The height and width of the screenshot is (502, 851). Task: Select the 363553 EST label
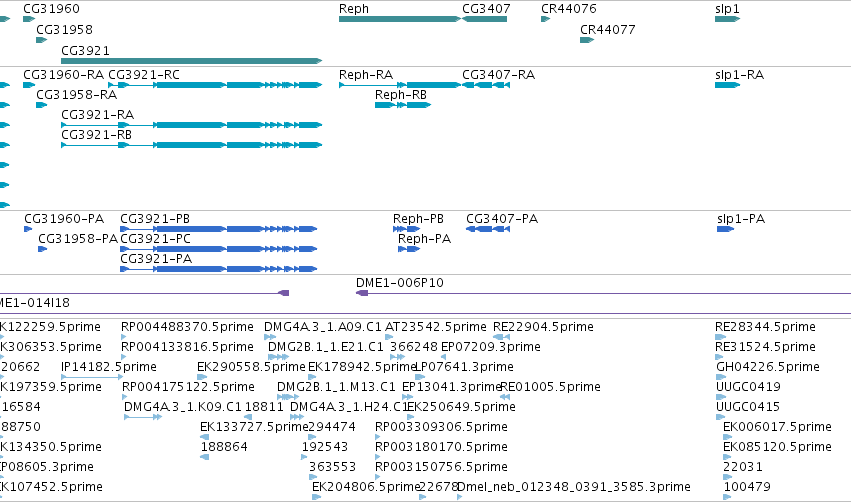(x=332, y=467)
